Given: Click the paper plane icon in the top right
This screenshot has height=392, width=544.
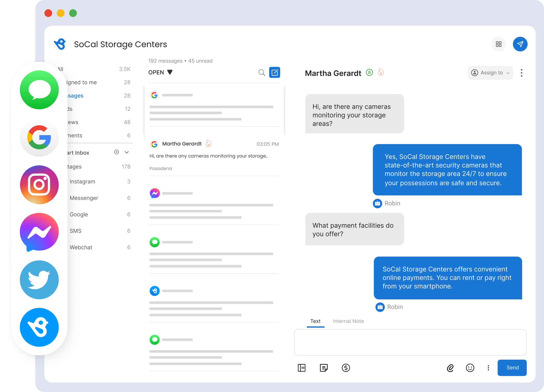Looking at the screenshot, I should (x=520, y=44).
